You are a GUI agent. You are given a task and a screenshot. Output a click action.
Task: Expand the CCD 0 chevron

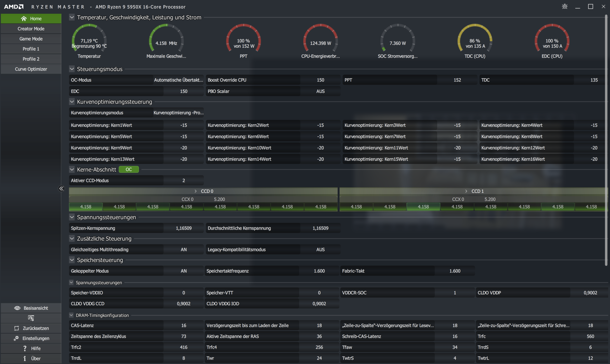coord(195,191)
